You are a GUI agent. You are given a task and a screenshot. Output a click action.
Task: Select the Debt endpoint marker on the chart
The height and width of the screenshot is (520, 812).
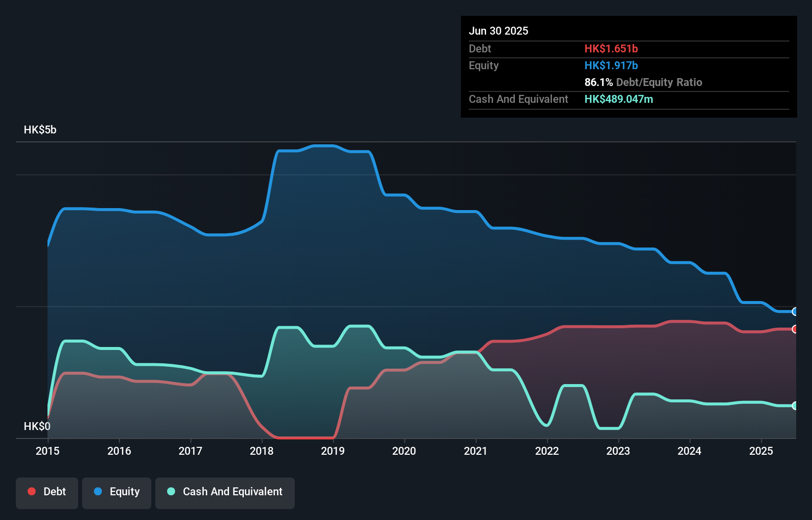pos(795,328)
